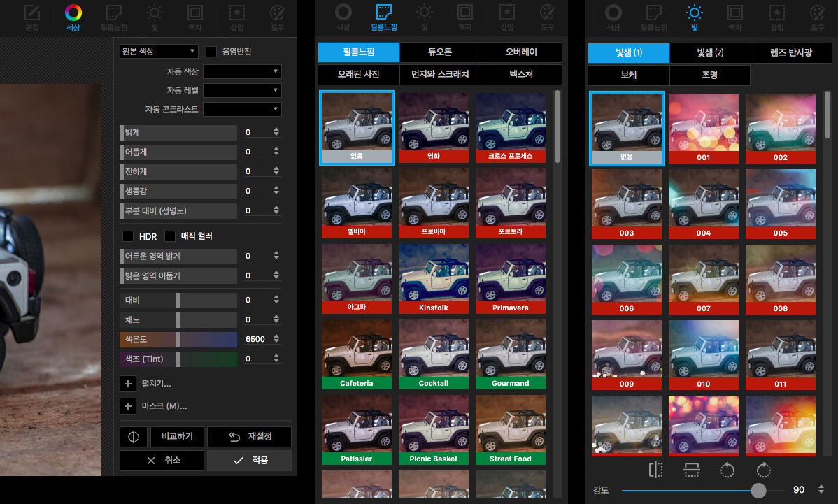The image size is (838, 504).
Task: Click the 적용 apply button
Action: (249, 460)
